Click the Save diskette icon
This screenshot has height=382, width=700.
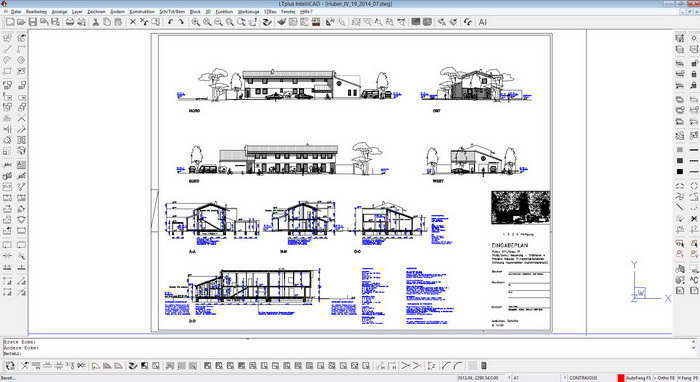click(33, 22)
